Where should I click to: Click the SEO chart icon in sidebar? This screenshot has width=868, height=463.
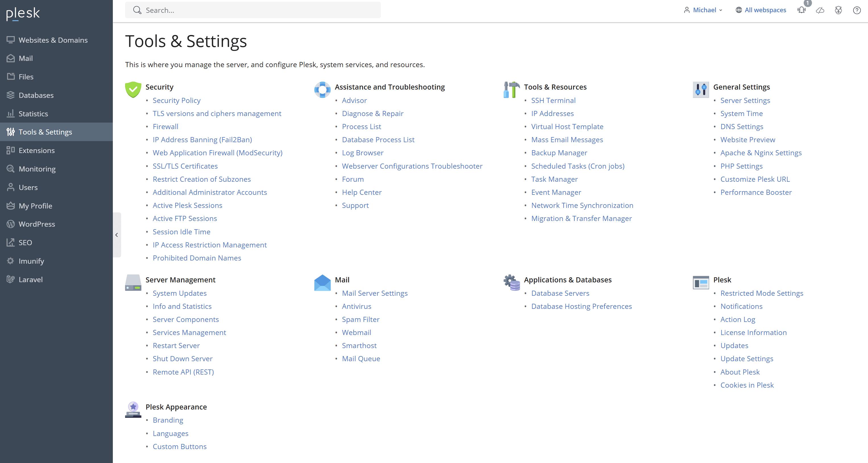click(11, 243)
